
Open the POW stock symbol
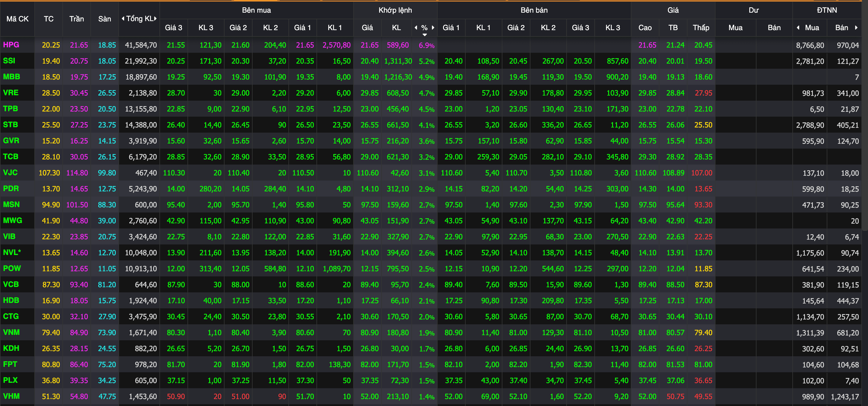point(12,268)
